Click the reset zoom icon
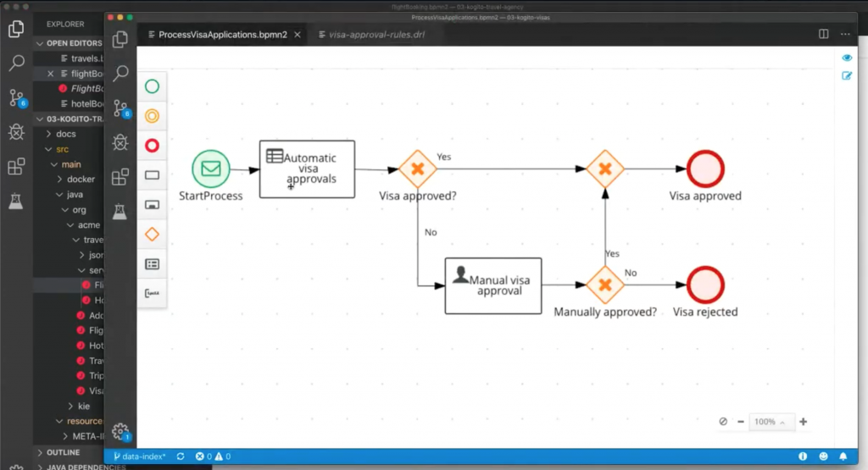The width and height of the screenshot is (868, 470). click(x=723, y=422)
